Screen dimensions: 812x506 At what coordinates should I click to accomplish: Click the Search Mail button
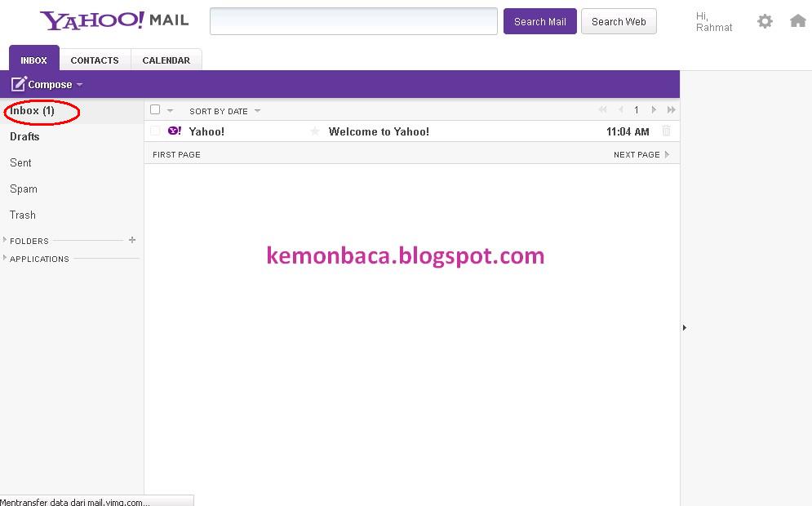(x=540, y=22)
